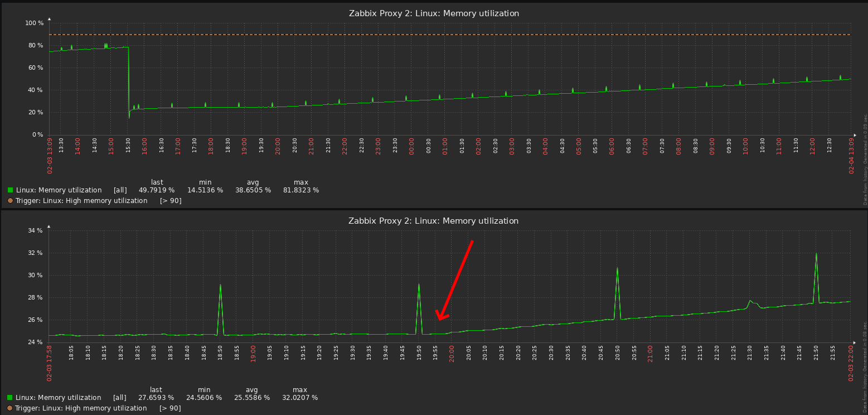Screen dimensions: 868x415
Task: Click the spike peak at 20:50
Action: (617, 268)
